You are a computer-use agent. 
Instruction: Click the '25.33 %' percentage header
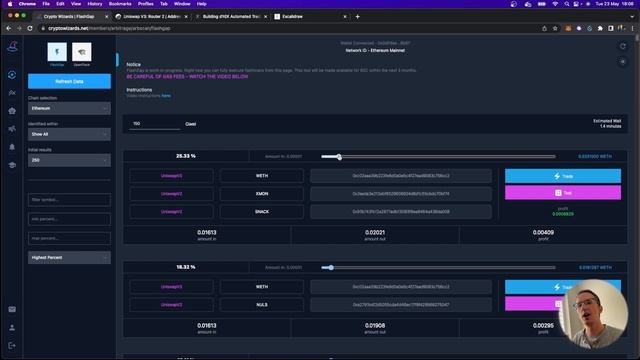(x=186, y=156)
